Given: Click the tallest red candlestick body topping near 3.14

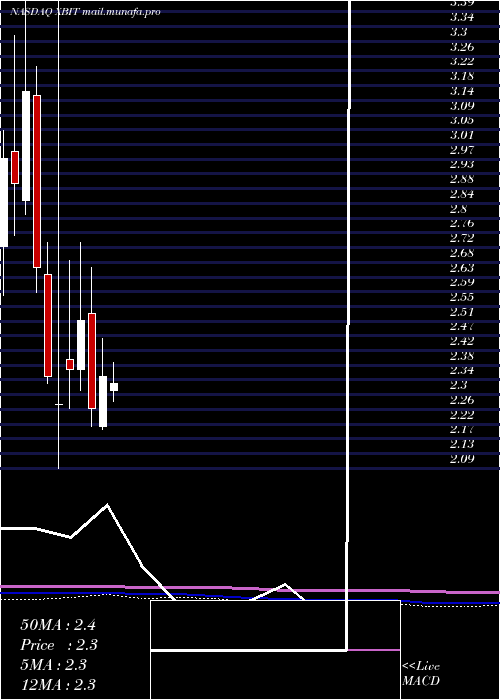Looking at the screenshot, I should pyautogui.click(x=37, y=181).
